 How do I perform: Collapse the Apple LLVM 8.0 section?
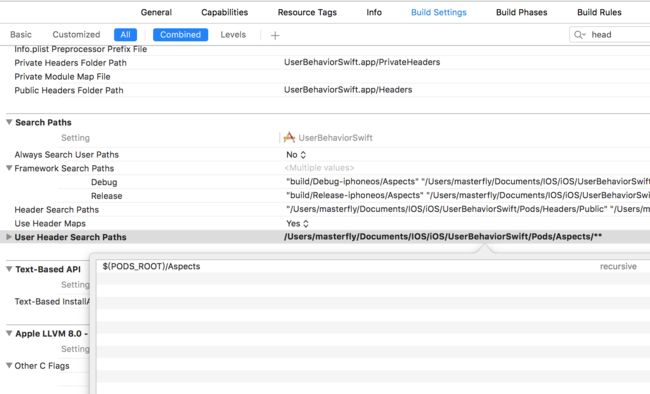[9, 333]
